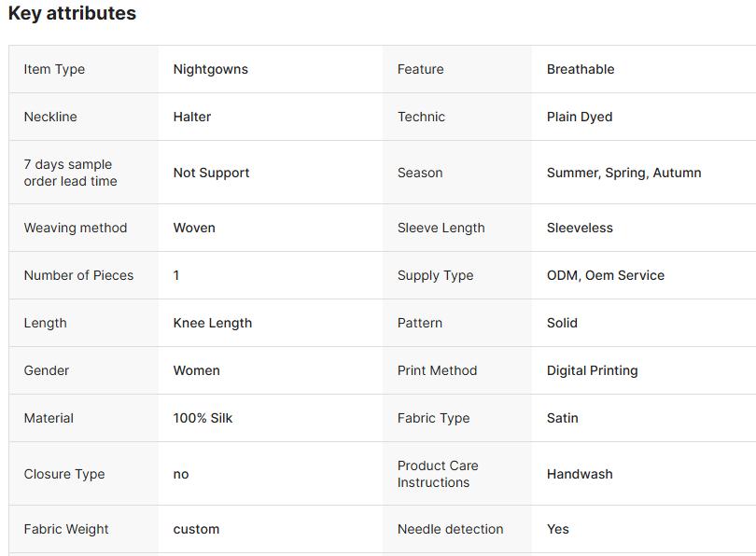756x556 pixels.
Task: Select the ODM, Oem Service value
Action: pos(606,275)
